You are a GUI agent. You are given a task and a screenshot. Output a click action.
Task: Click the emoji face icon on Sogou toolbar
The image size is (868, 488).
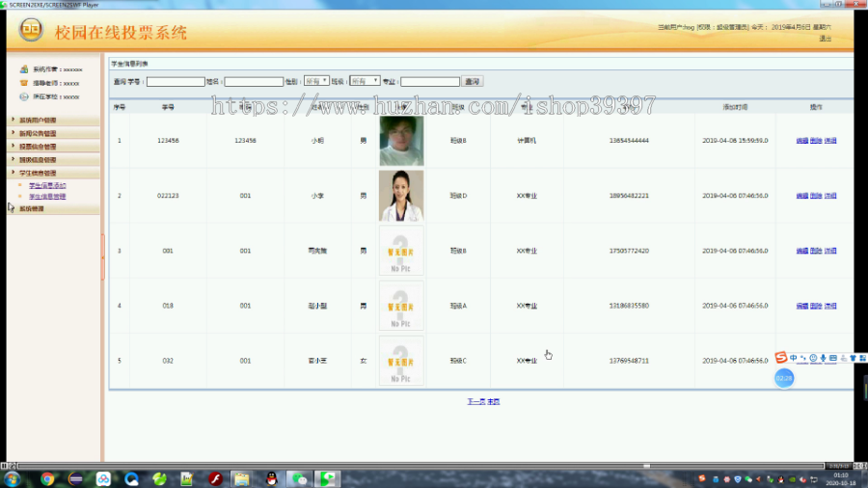[813, 359]
